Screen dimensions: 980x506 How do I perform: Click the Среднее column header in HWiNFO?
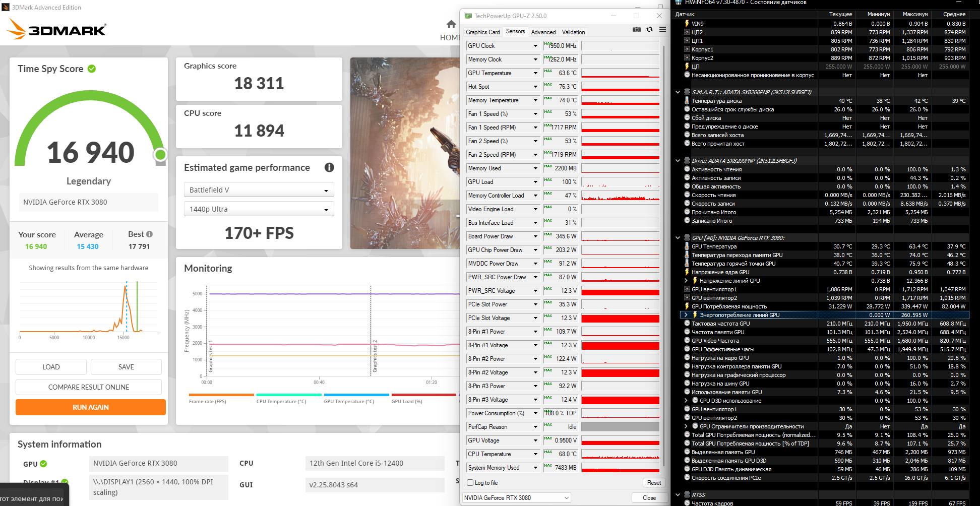tap(950, 14)
